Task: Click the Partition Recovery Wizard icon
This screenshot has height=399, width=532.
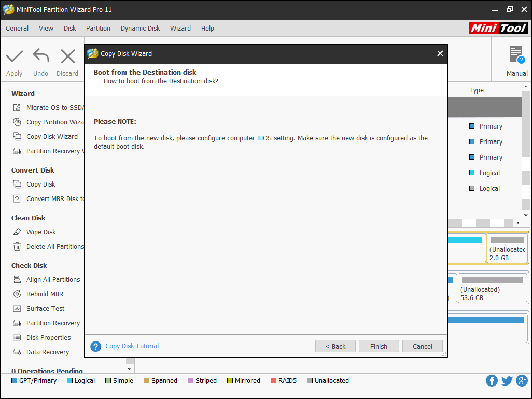Action: 17,151
